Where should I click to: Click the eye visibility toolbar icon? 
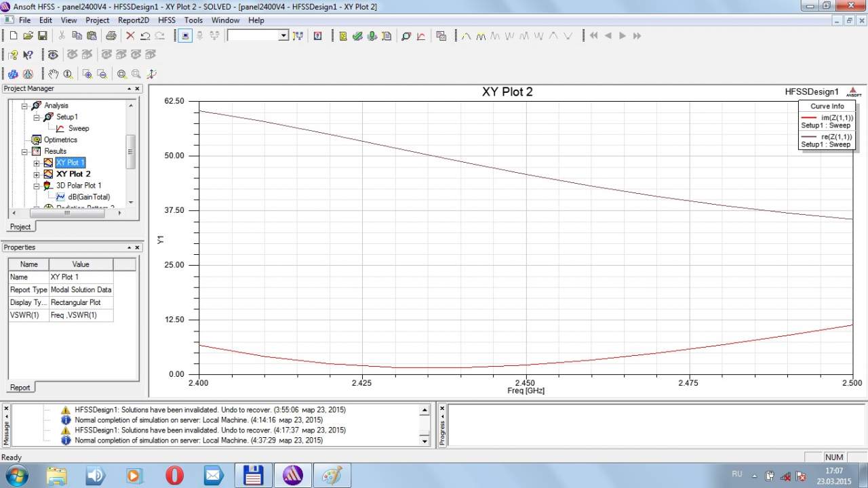tap(53, 55)
